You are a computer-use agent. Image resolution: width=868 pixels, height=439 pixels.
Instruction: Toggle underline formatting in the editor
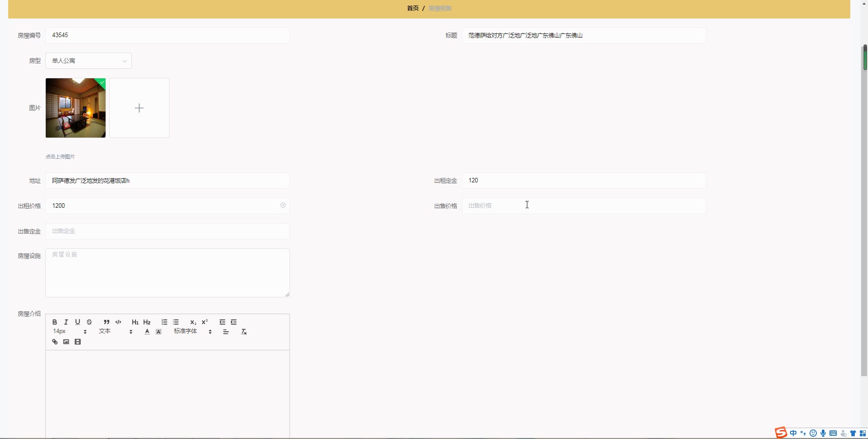77,322
